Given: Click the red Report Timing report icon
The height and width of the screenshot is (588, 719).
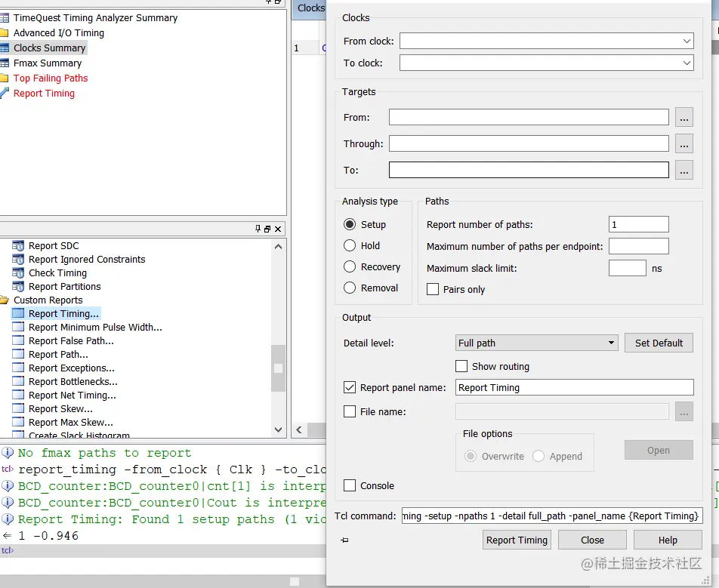Looking at the screenshot, I should [4, 94].
